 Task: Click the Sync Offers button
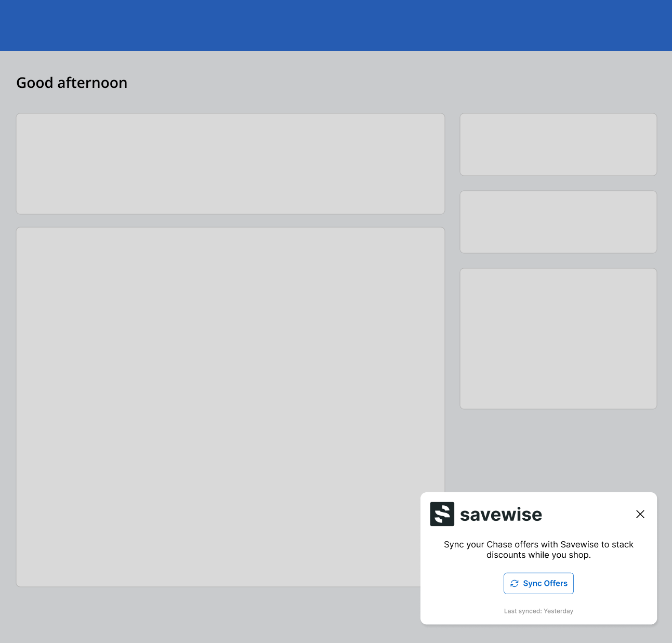(538, 583)
